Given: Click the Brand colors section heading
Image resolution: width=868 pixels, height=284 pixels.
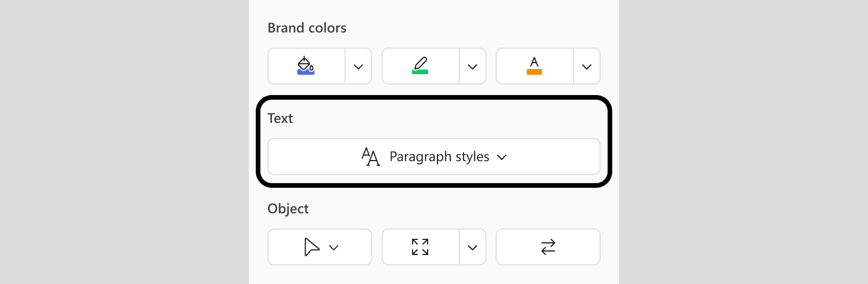Looking at the screenshot, I should tap(307, 27).
